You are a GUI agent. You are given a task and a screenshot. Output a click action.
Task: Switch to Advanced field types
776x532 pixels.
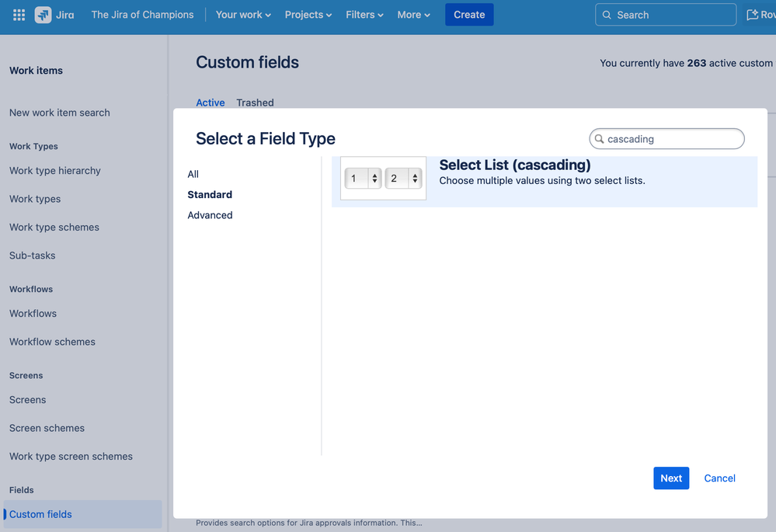click(210, 215)
